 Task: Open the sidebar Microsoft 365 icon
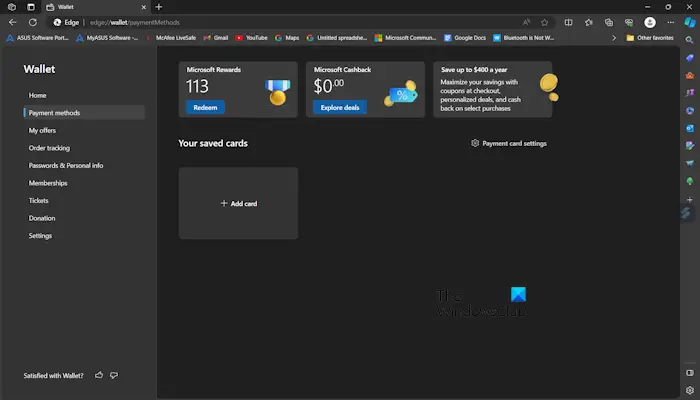click(690, 111)
